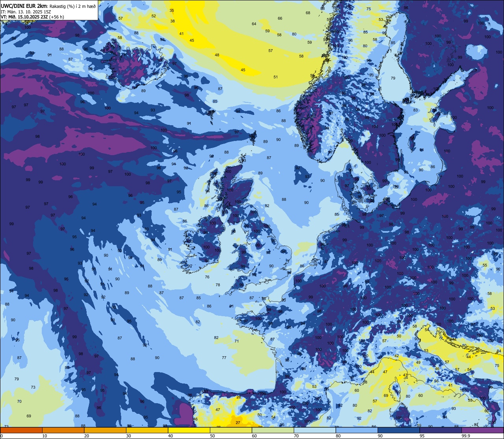Click the 80–90% medium blue legend swatch
Viewport: 504px width, 439px height.
pyautogui.click(x=357, y=430)
